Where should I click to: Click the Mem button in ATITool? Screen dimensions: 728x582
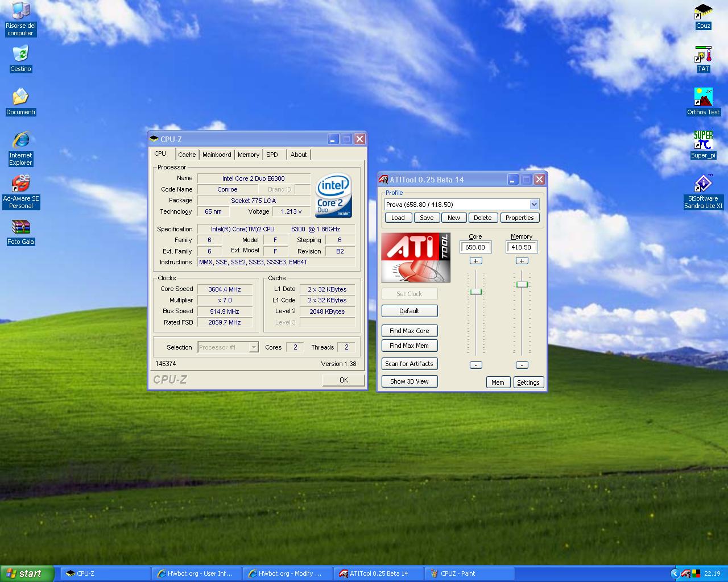click(x=498, y=383)
